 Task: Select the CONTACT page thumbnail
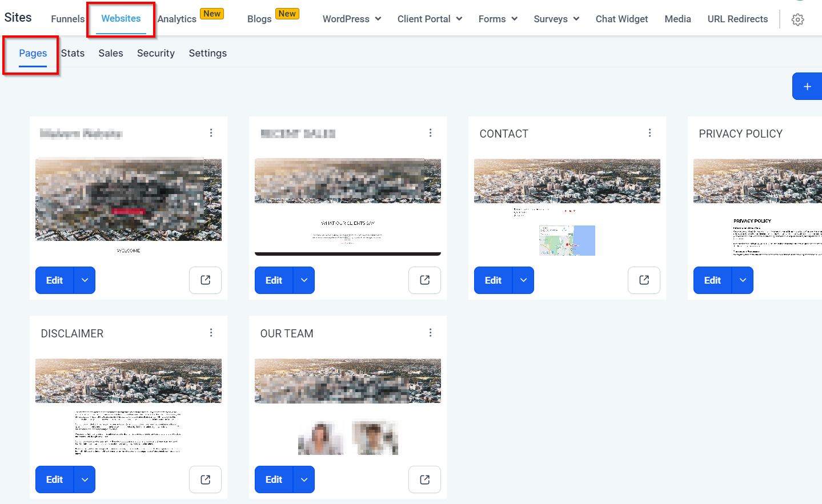point(567,207)
